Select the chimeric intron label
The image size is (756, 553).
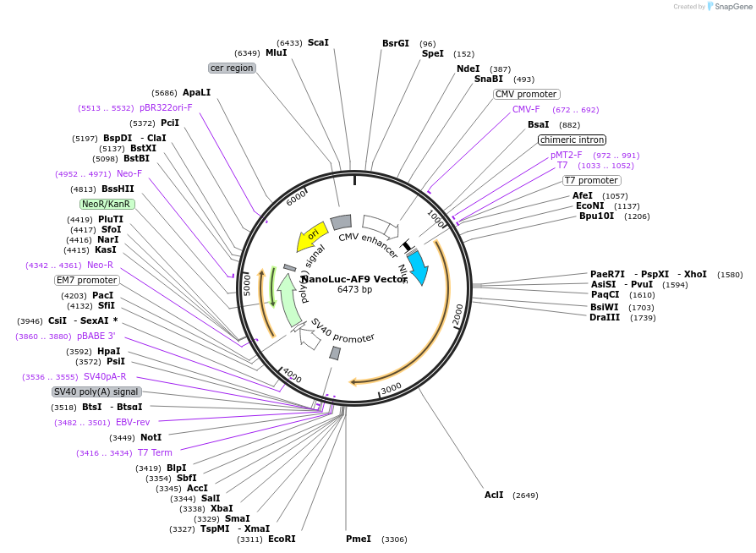[571, 140]
